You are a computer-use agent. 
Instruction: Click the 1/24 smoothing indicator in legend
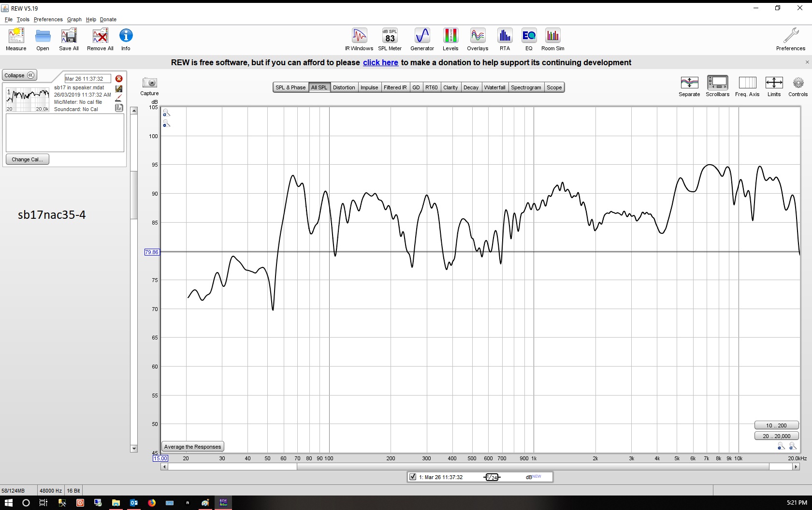(x=492, y=477)
